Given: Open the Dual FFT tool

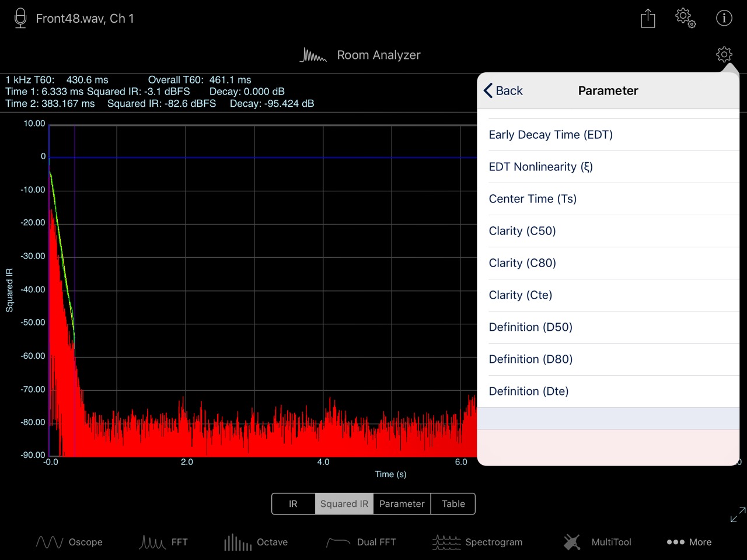Looking at the screenshot, I should coord(361,542).
